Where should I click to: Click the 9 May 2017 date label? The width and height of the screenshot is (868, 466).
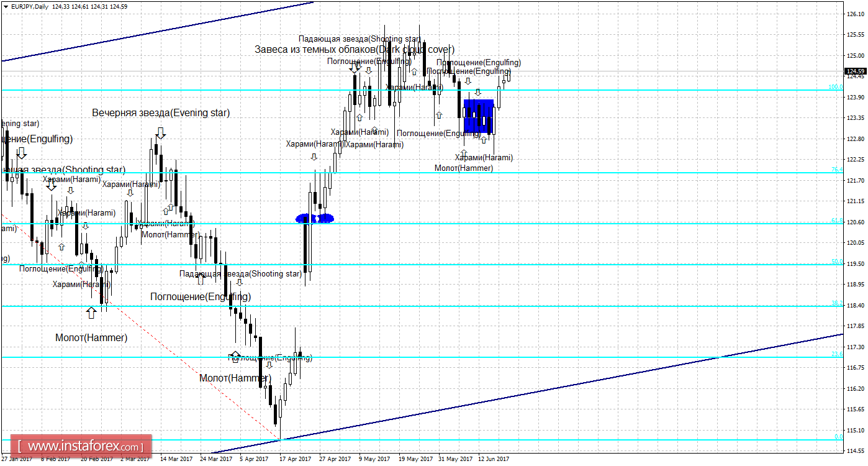[374, 459]
